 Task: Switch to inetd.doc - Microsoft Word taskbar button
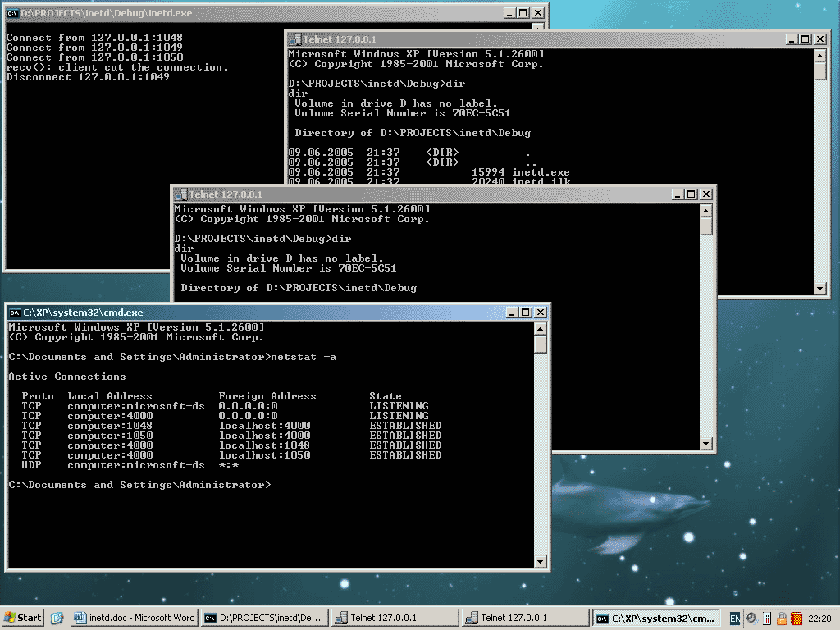click(x=135, y=618)
